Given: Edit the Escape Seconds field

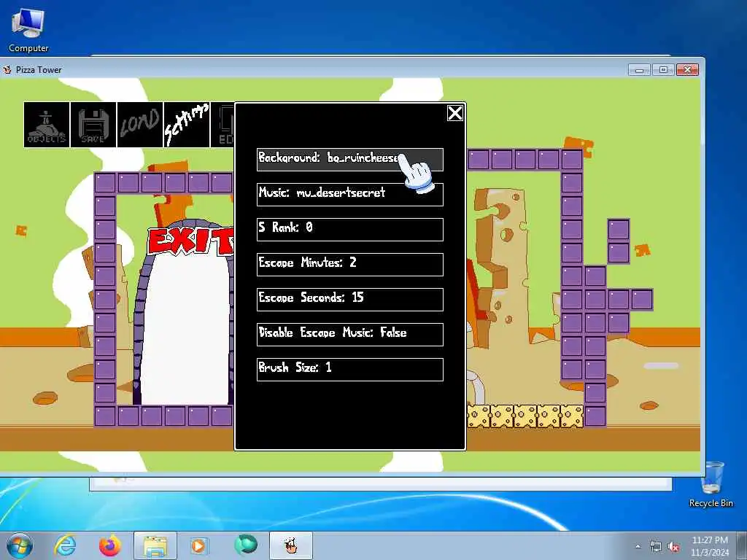Looking at the screenshot, I should tap(350, 300).
